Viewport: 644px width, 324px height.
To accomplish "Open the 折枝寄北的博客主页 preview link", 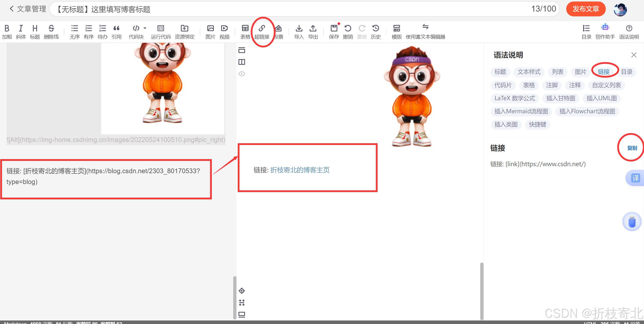I will click(x=300, y=170).
